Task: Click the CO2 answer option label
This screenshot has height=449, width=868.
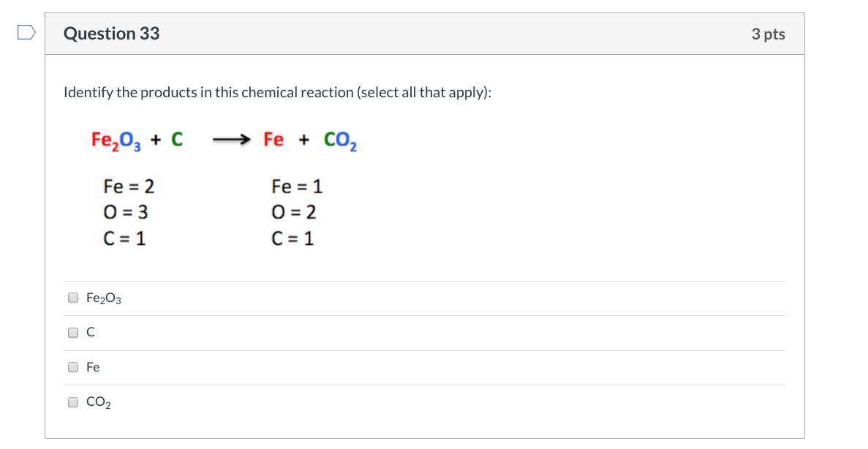Action: click(99, 402)
